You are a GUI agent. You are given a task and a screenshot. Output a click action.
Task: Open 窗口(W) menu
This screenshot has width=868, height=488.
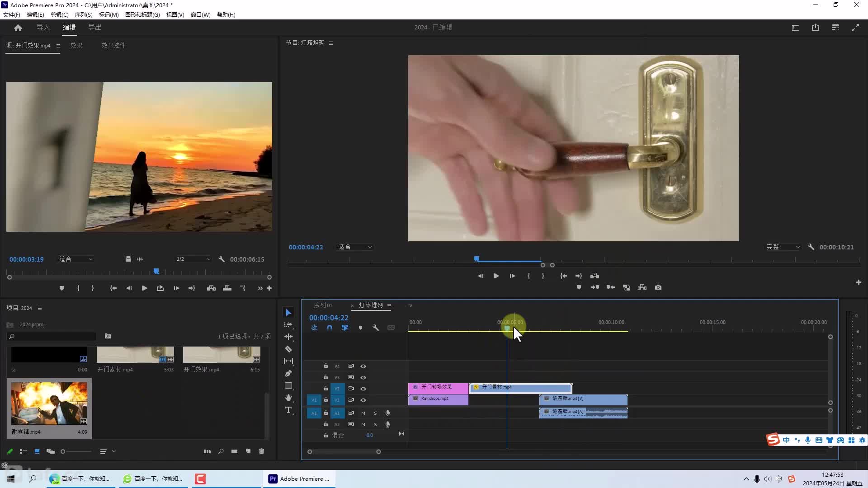click(200, 15)
